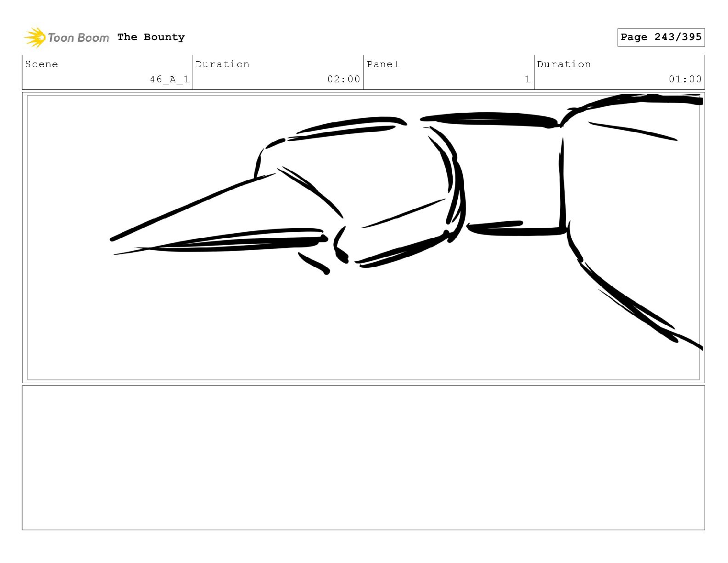Image resolution: width=728 pixels, height=563 pixels.
Task: Click the storyboard panel sketch thumbnail
Action: click(364, 237)
